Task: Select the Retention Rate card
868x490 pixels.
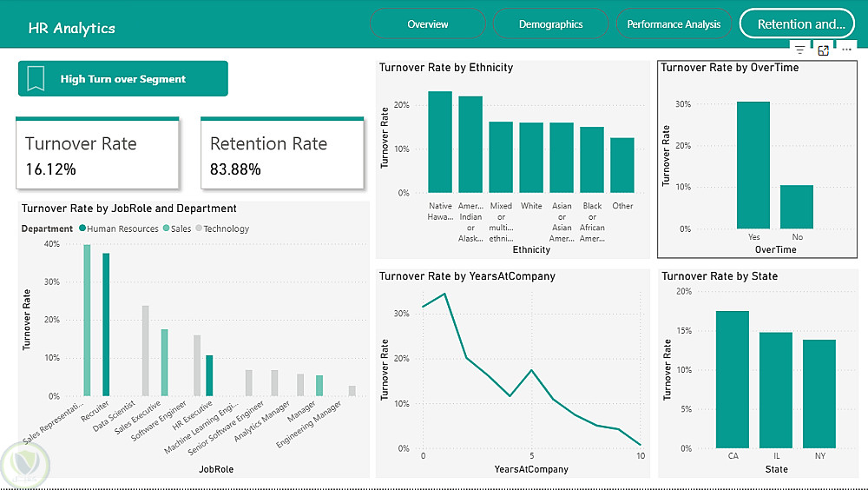Action: pos(282,153)
